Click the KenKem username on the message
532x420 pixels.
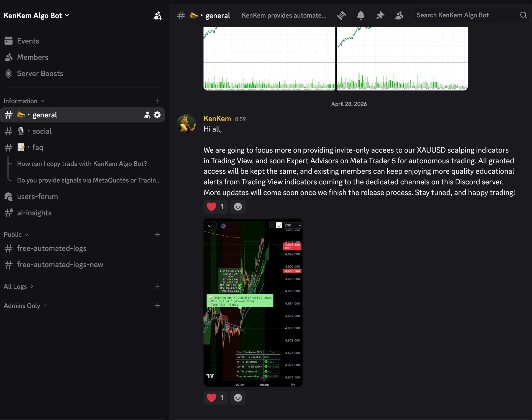click(217, 119)
